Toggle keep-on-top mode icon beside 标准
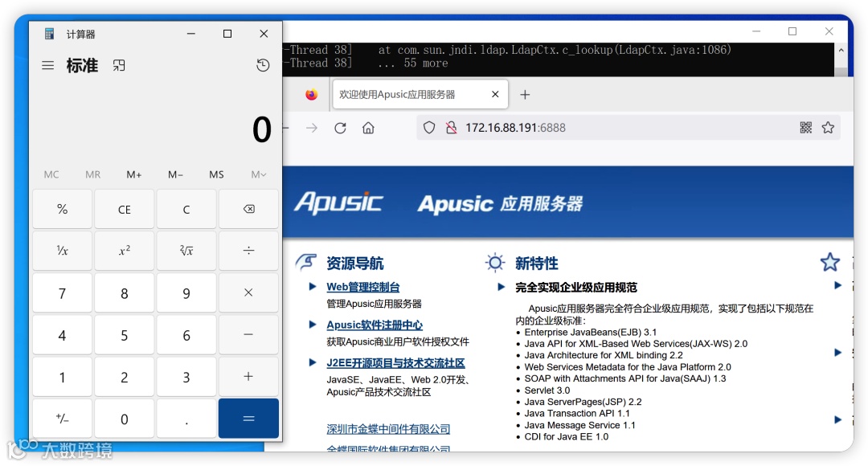This screenshot has width=868, height=466. (119, 65)
